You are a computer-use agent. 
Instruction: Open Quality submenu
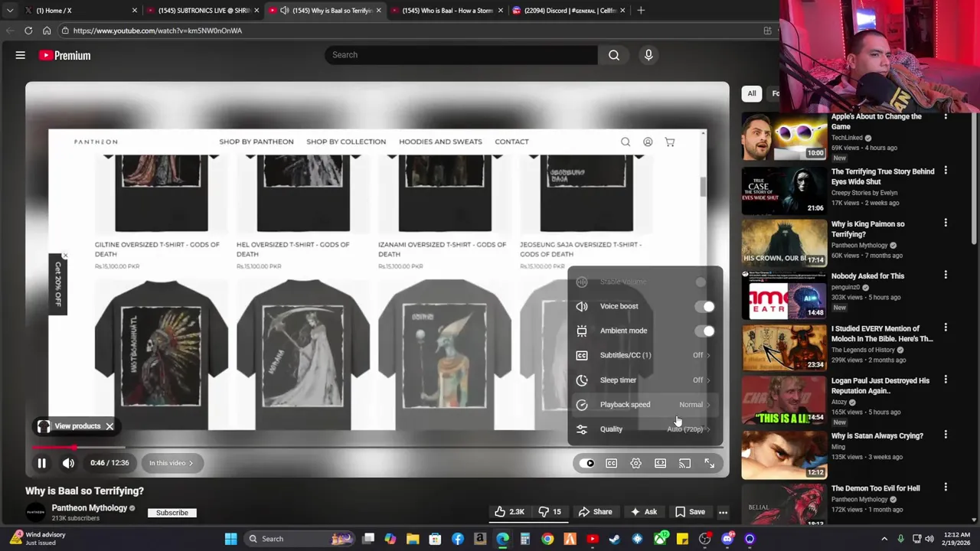[x=645, y=429]
